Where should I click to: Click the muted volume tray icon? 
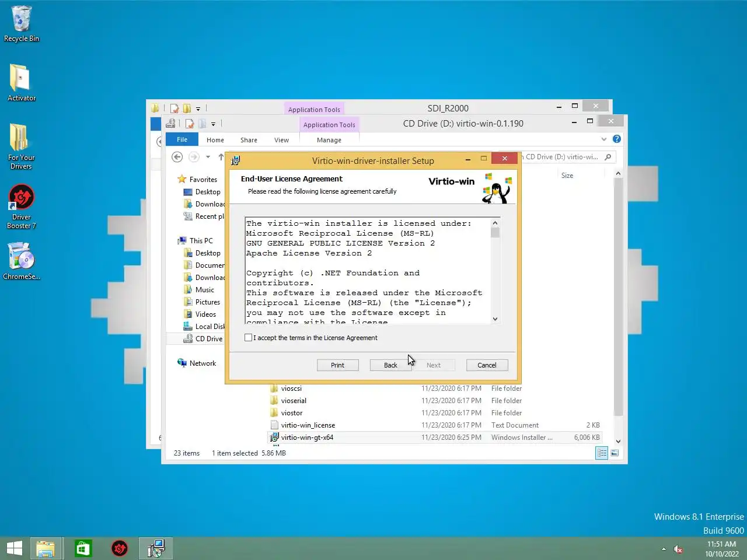click(678, 549)
